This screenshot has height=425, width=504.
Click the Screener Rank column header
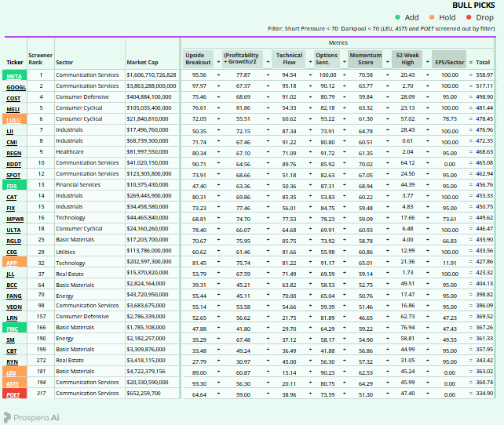(40, 59)
